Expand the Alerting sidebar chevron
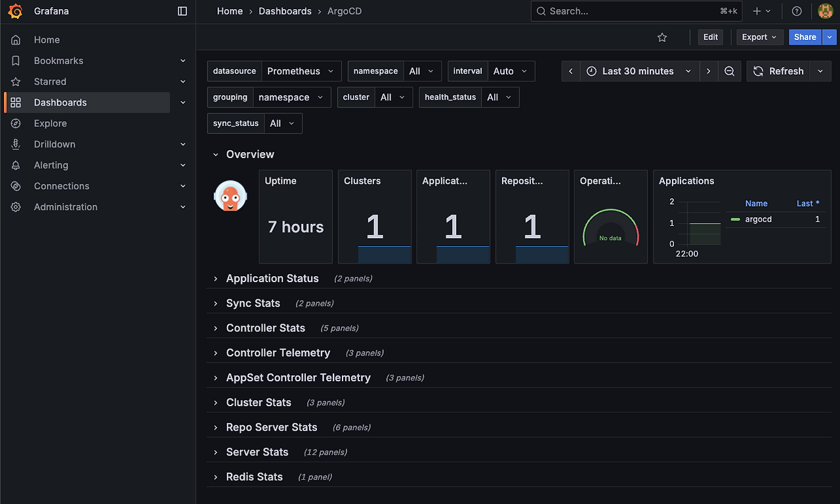This screenshot has width=840, height=504. (x=183, y=165)
